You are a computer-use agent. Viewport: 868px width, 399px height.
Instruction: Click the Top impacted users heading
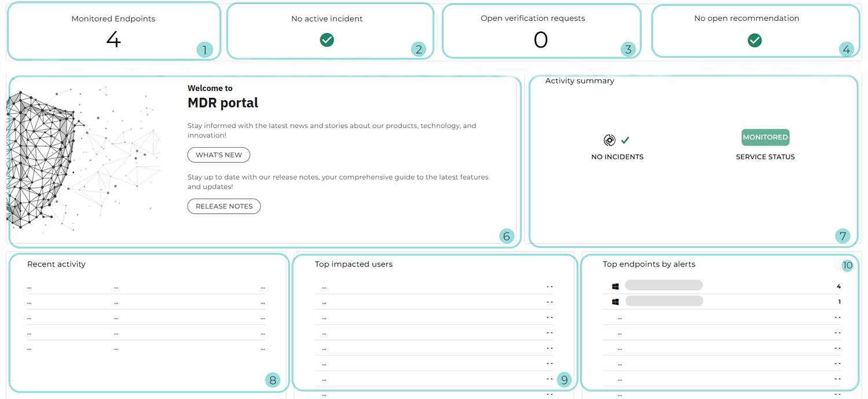pyautogui.click(x=353, y=264)
